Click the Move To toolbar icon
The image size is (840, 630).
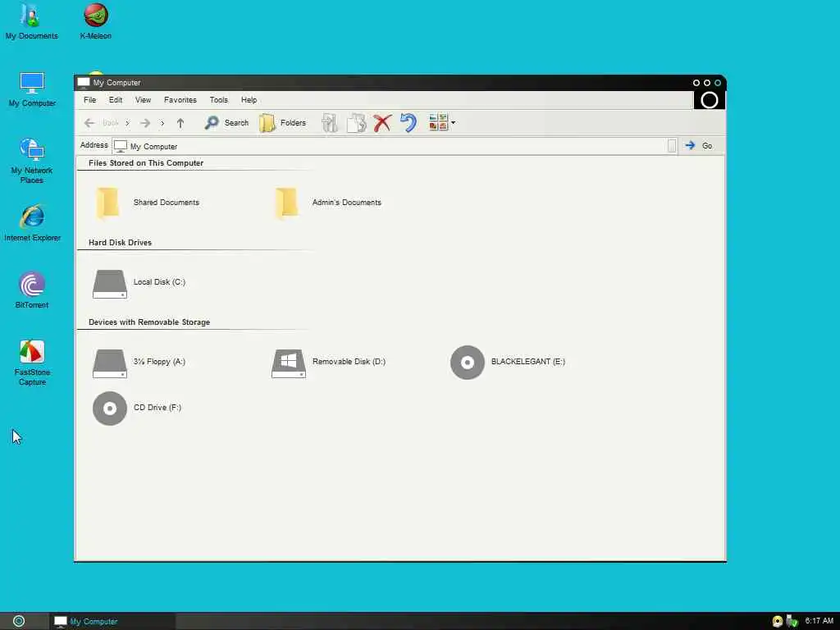[x=330, y=123]
